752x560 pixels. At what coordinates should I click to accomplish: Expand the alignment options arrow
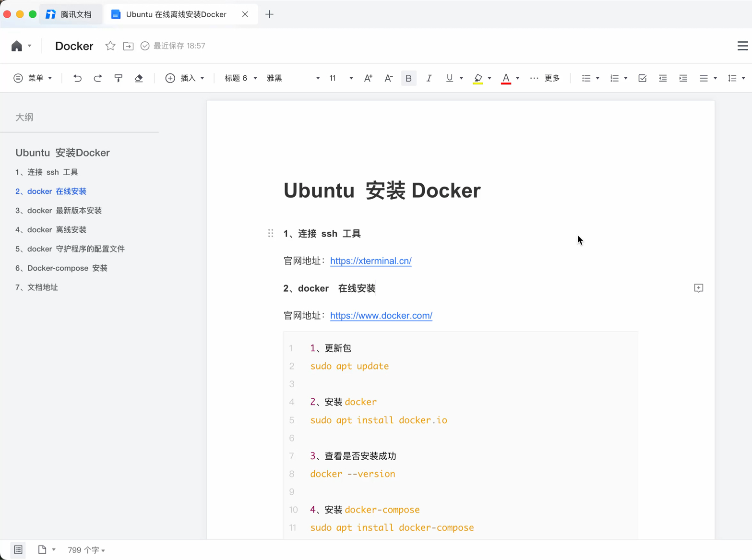pyautogui.click(x=715, y=78)
